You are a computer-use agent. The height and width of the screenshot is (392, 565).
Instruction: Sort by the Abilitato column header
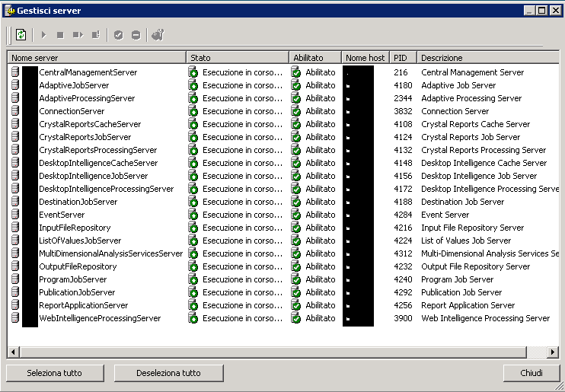(x=315, y=58)
